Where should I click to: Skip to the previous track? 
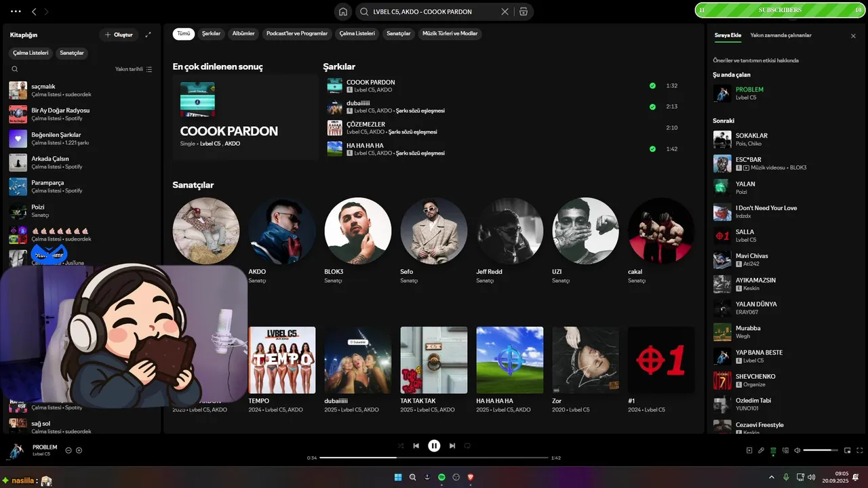coord(416,446)
